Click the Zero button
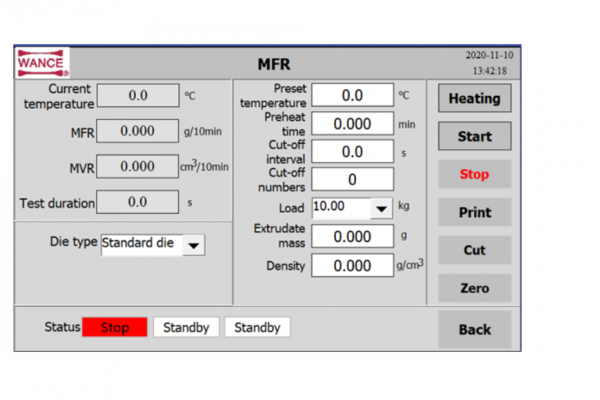The image size is (600, 400). [x=474, y=288]
